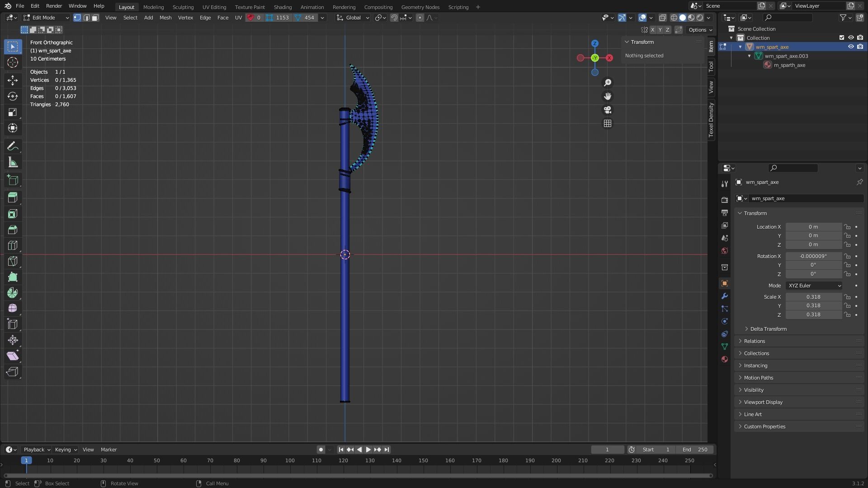868x488 pixels.
Task: Click the Scale X value field
Action: pyautogui.click(x=813, y=297)
